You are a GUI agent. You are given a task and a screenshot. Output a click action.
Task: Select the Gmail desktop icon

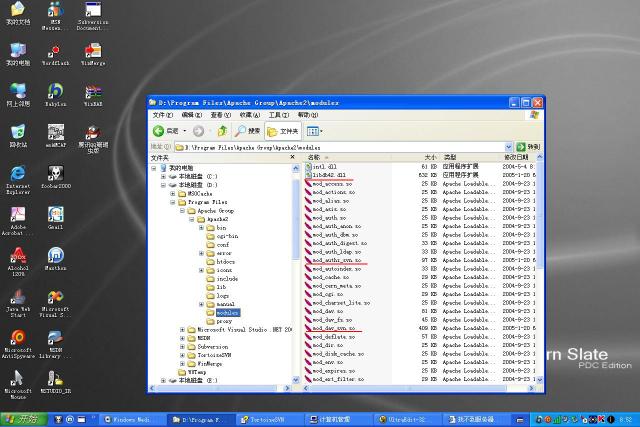(56, 218)
